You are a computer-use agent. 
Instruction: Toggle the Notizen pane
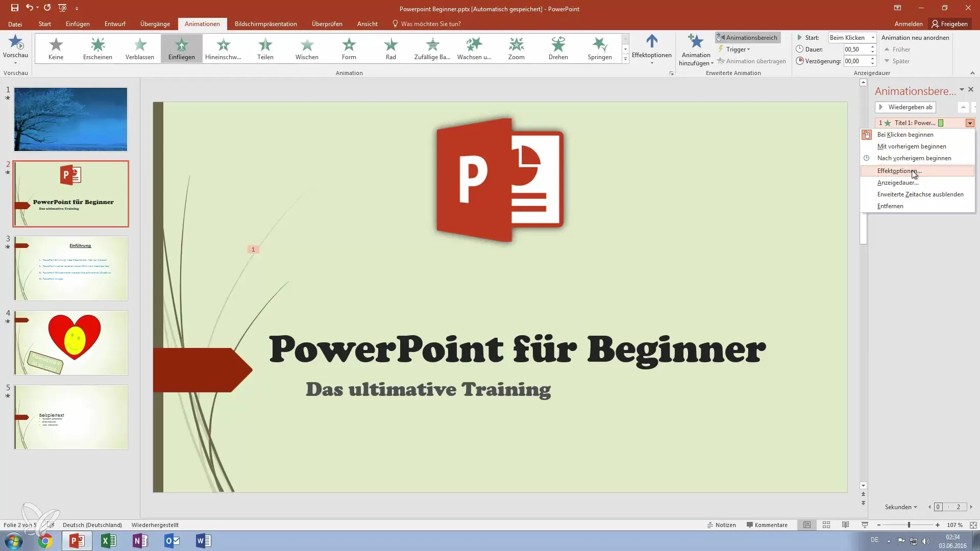click(x=721, y=525)
